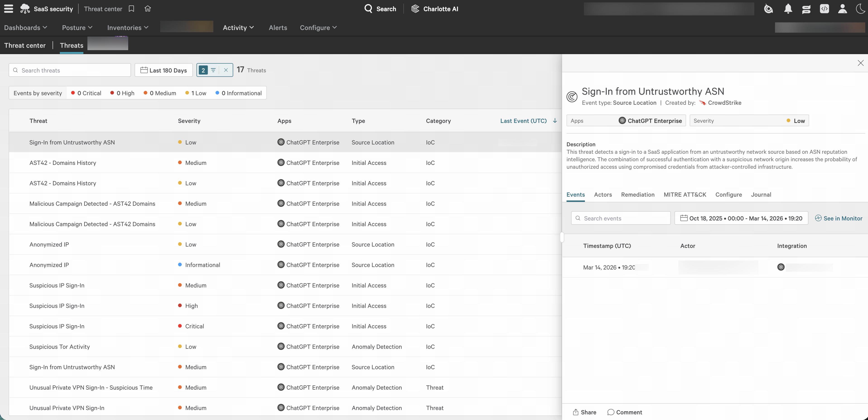Image resolution: width=868 pixels, height=420 pixels.
Task: Expand the Dashboards menu
Action: (26, 28)
